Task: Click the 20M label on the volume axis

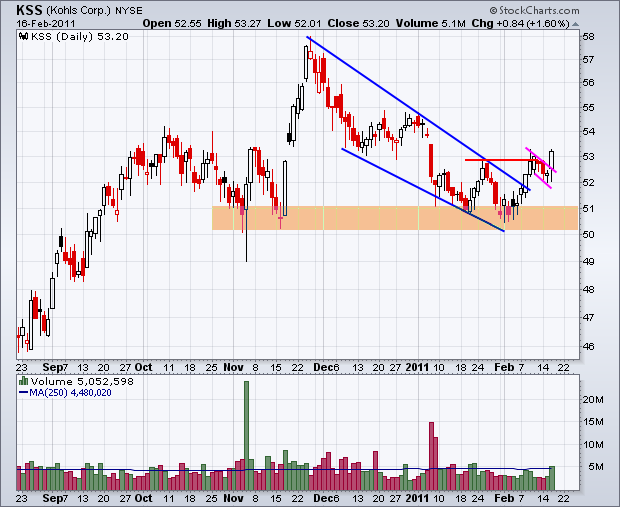Action: 593,399
